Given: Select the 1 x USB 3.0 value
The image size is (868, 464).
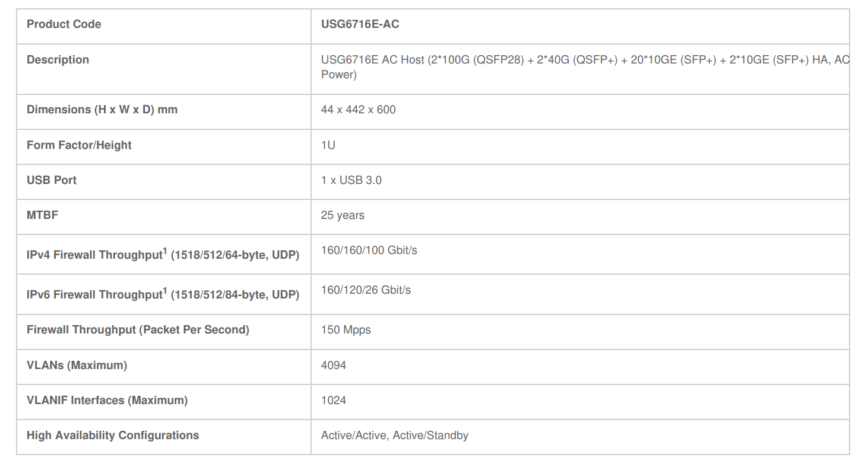Looking at the screenshot, I should (351, 180).
